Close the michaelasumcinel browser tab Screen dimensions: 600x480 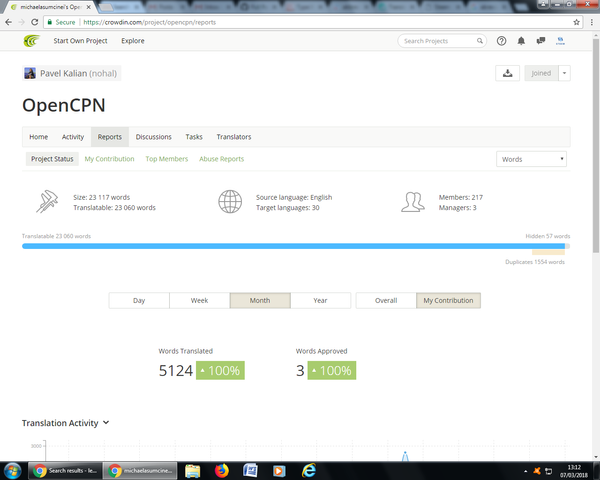click(x=88, y=7)
